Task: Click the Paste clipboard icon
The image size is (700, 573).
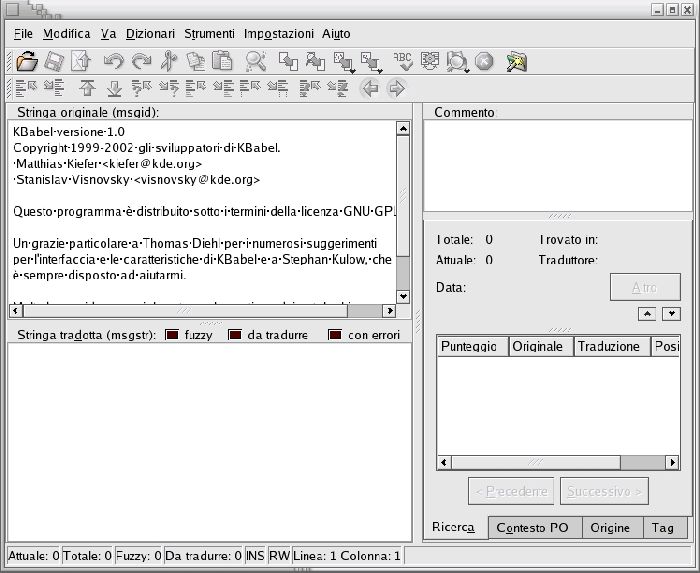Action: tap(223, 61)
